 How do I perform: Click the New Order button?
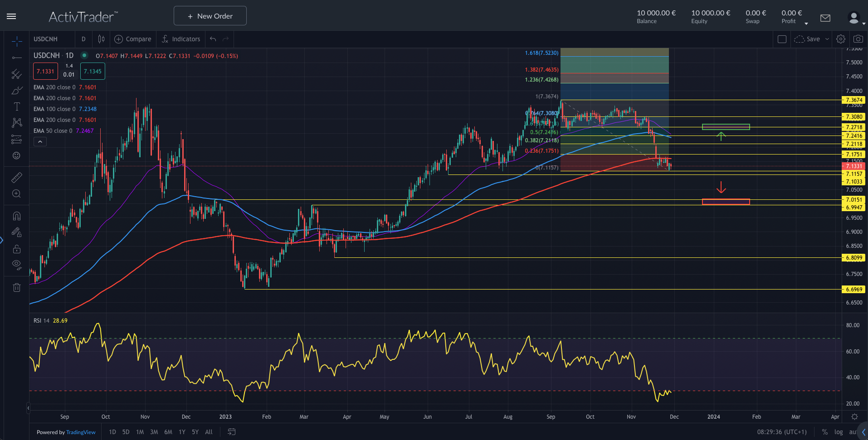[x=210, y=15]
